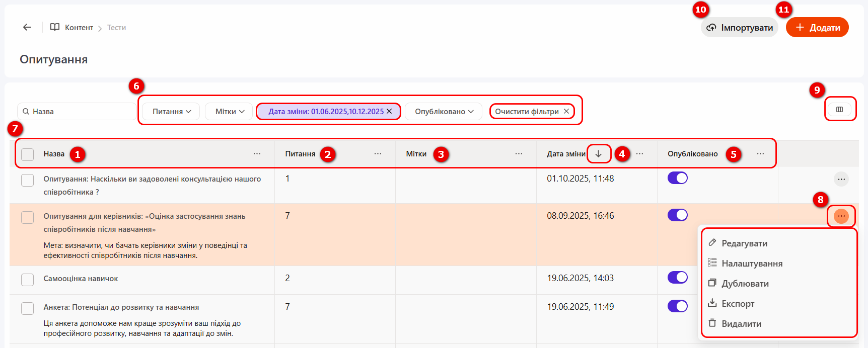868x348 pixels.
Task: Click the Імпортувати button
Action: pyautogui.click(x=739, y=27)
